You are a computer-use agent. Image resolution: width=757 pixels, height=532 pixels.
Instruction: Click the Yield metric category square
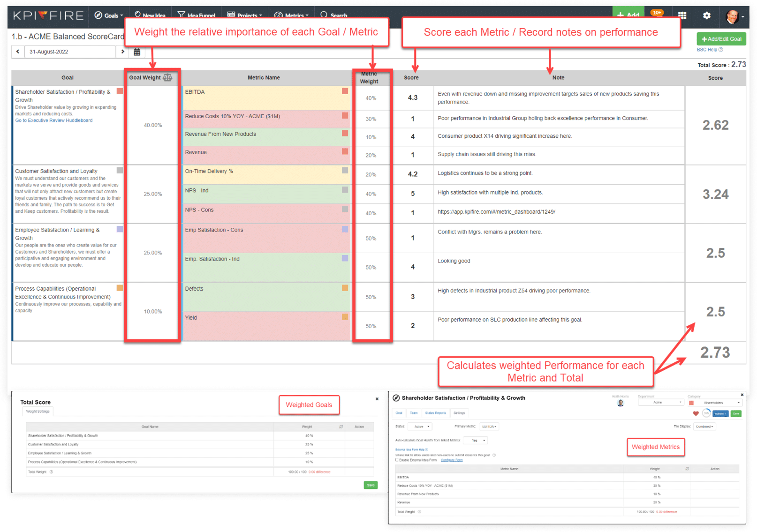click(345, 317)
